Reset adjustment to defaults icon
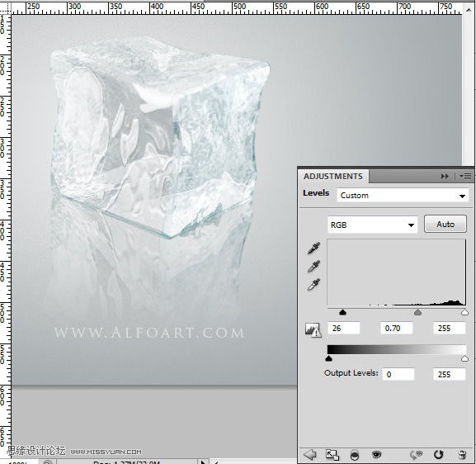 [x=438, y=455]
